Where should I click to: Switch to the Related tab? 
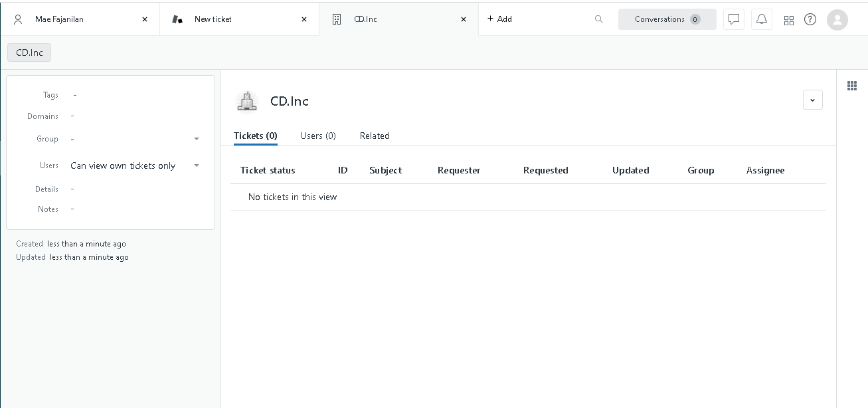point(375,136)
